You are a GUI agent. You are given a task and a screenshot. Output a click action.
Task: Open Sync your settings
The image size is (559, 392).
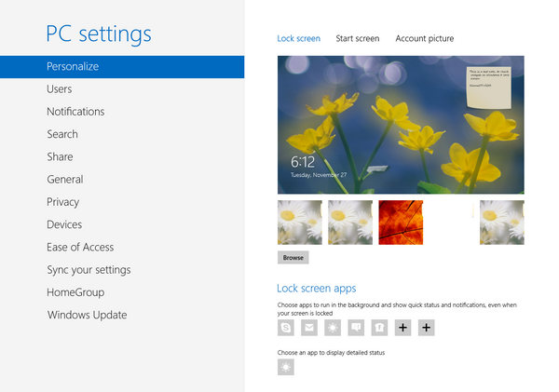coord(89,270)
